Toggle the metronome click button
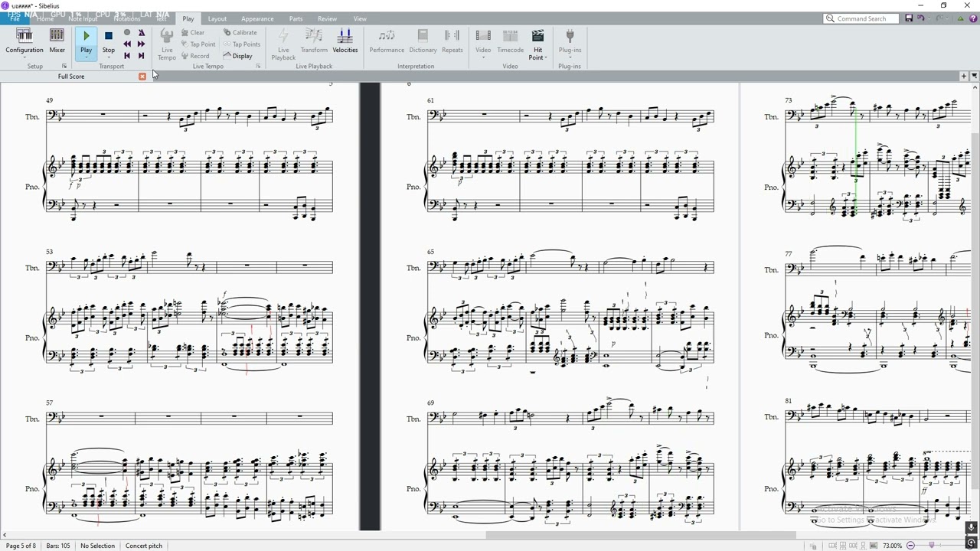The width and height of the screenshot is (980, 551). 142,33
